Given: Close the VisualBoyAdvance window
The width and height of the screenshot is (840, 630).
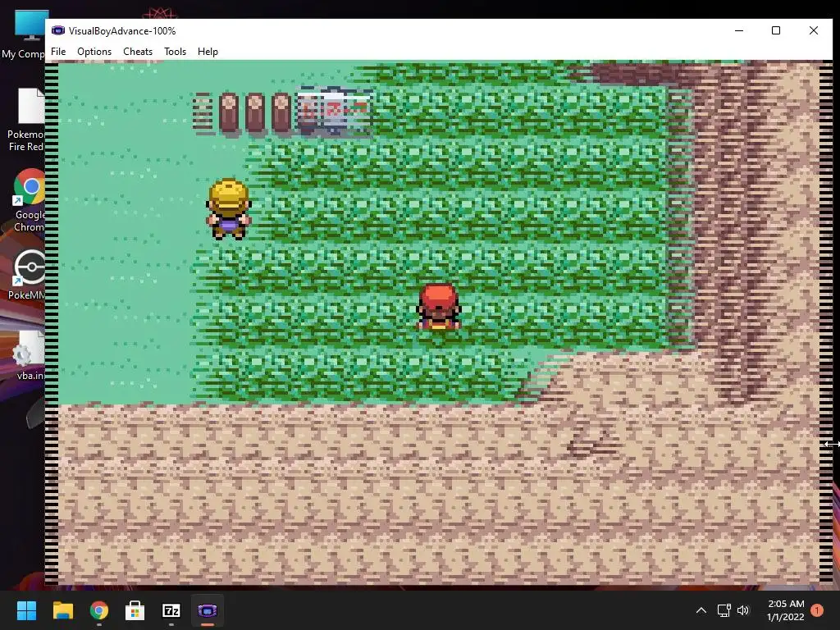Looking at the screenshot, I should tap(813, 30).
